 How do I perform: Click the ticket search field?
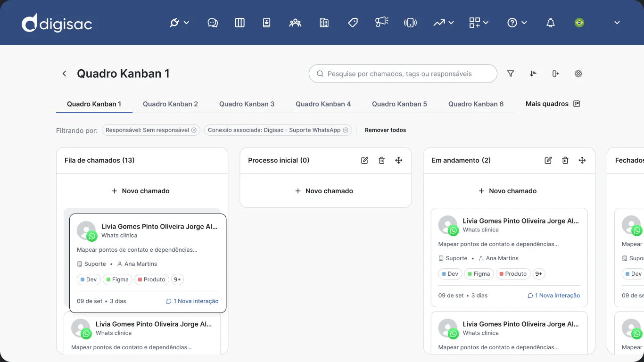click(x=403, y=74)
